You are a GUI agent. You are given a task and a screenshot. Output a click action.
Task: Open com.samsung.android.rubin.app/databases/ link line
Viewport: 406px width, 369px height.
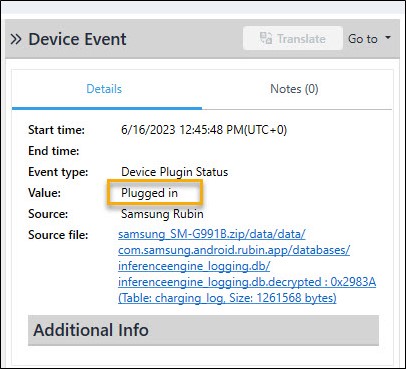point(234,250)
